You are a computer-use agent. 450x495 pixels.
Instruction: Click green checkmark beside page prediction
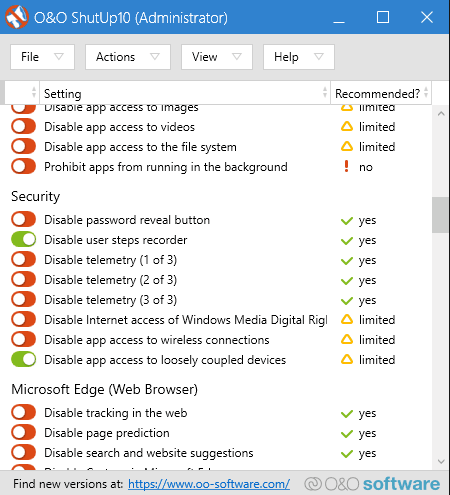click(347, 434)
